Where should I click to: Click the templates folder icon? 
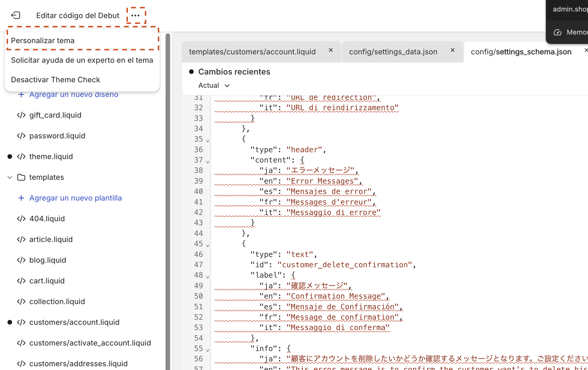(21, 177)
